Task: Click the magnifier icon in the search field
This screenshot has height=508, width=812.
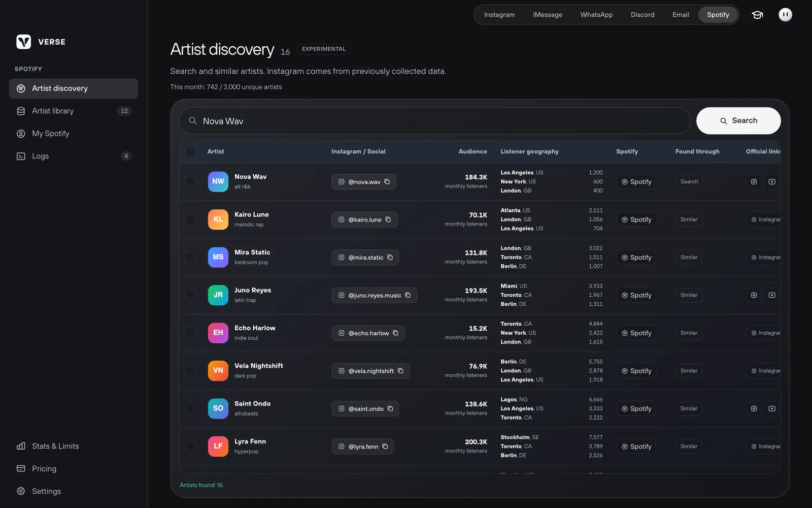Action: [193, 121]
